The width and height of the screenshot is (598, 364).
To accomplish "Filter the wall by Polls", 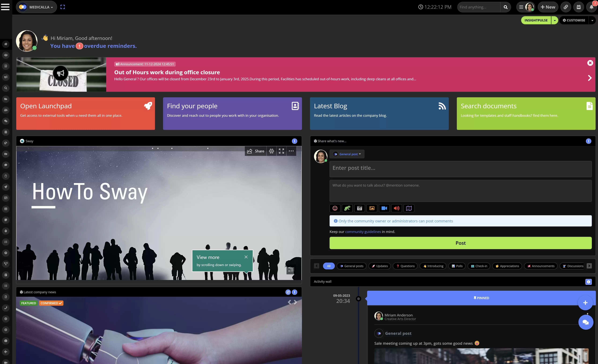I will coord(457,266).
